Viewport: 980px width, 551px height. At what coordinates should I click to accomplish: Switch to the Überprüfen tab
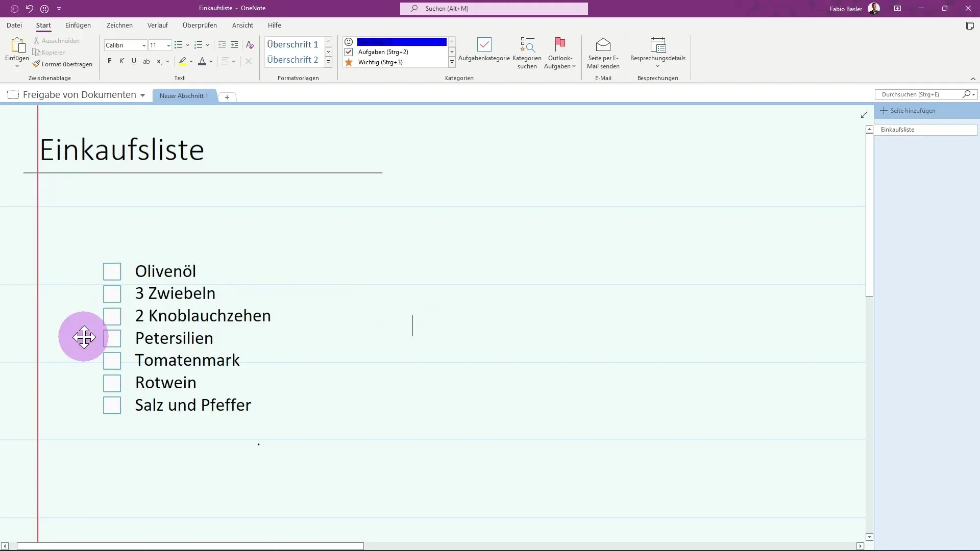(200, 25)
